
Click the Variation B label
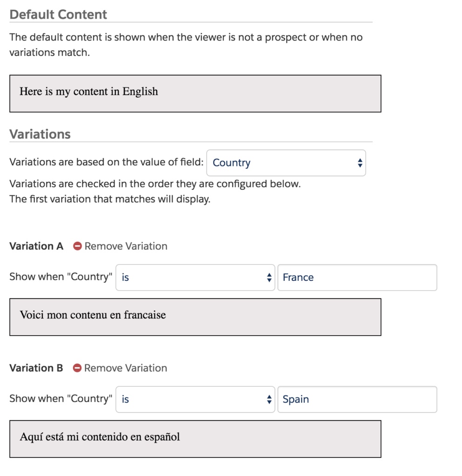click(36, 368)
